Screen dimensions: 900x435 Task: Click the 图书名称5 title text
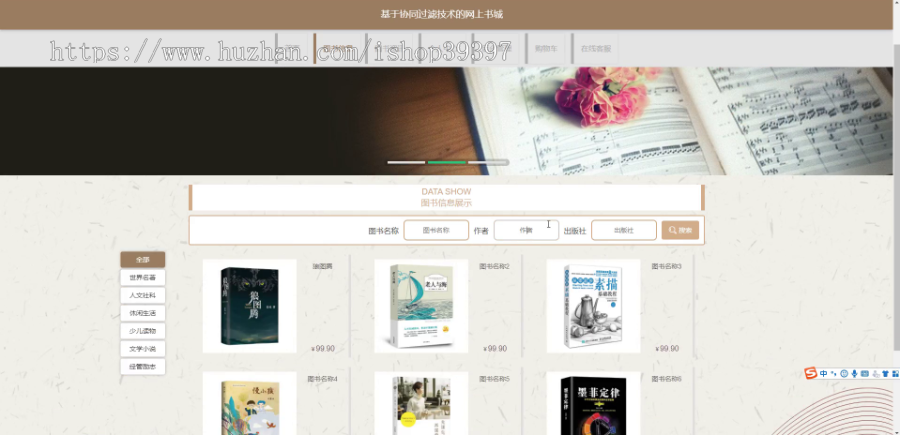click(494, 379)
